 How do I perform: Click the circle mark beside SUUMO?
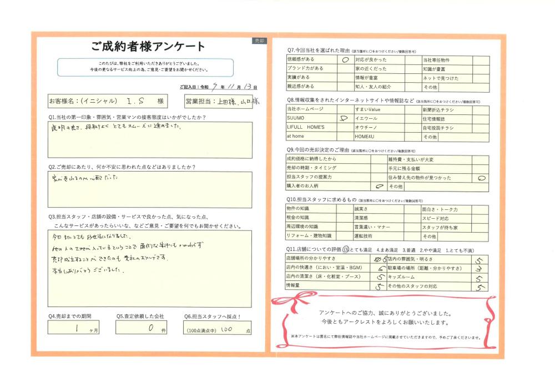[x=342, y=118]
